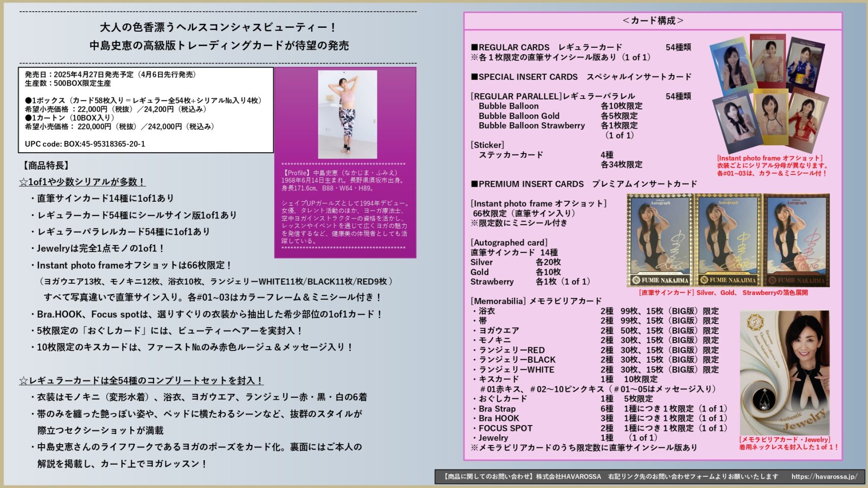Screen dimensions: 868x488
Task: Click the red [Instant photo frame オフショット] caption
Action: click(769, 158)
